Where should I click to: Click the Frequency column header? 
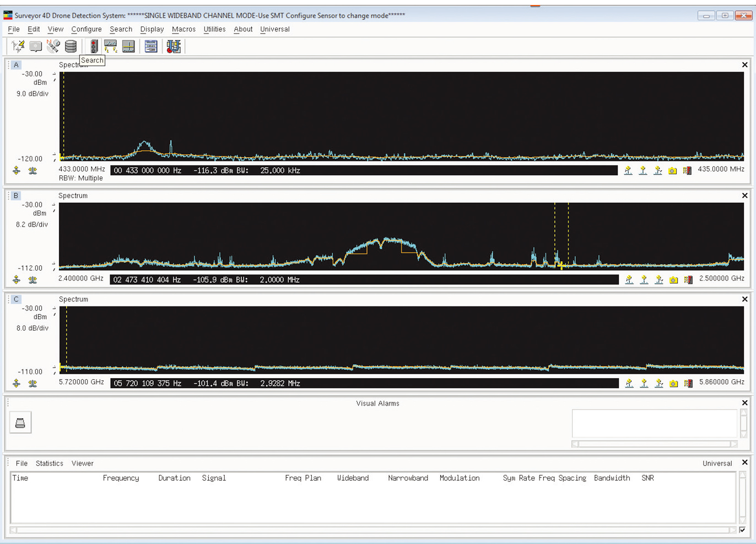(121, 478)
